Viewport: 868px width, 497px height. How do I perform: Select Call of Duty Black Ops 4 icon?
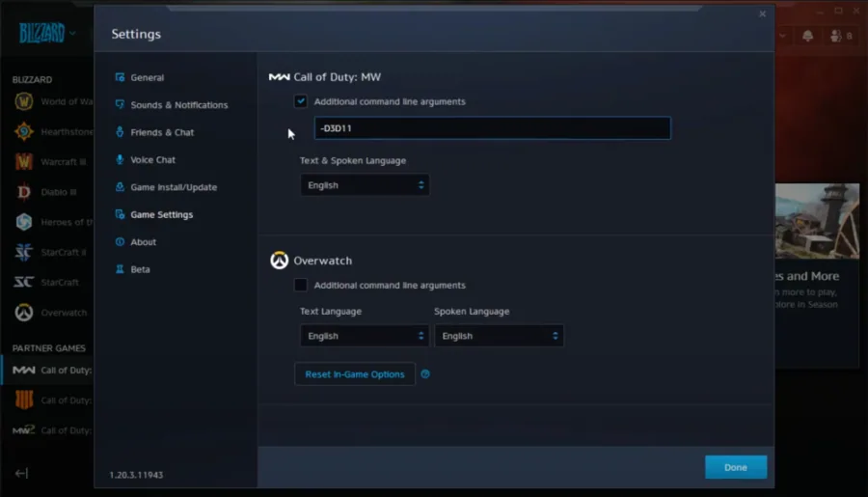coord(24,400)
